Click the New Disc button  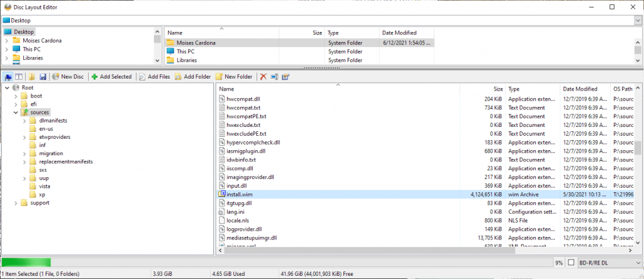[x=68, y=77]
